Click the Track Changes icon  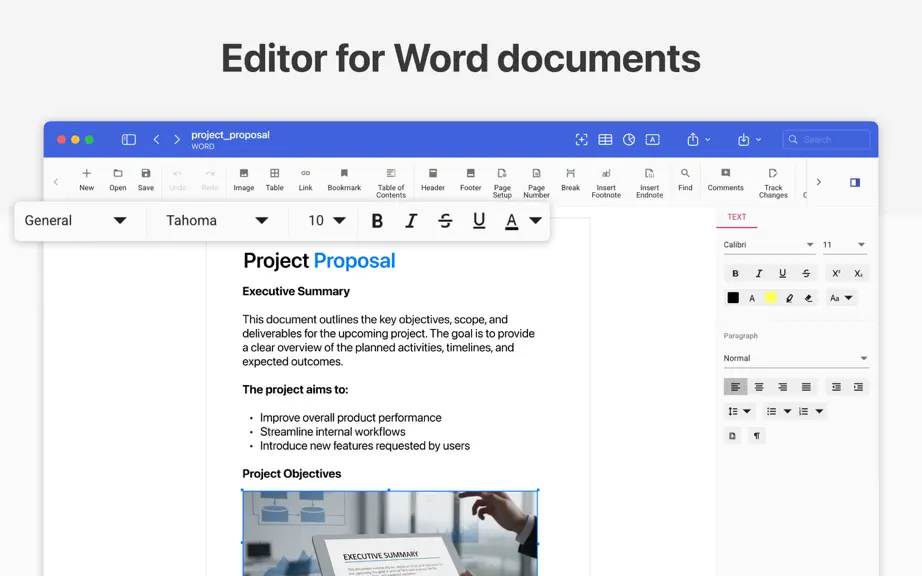(773, 183)
